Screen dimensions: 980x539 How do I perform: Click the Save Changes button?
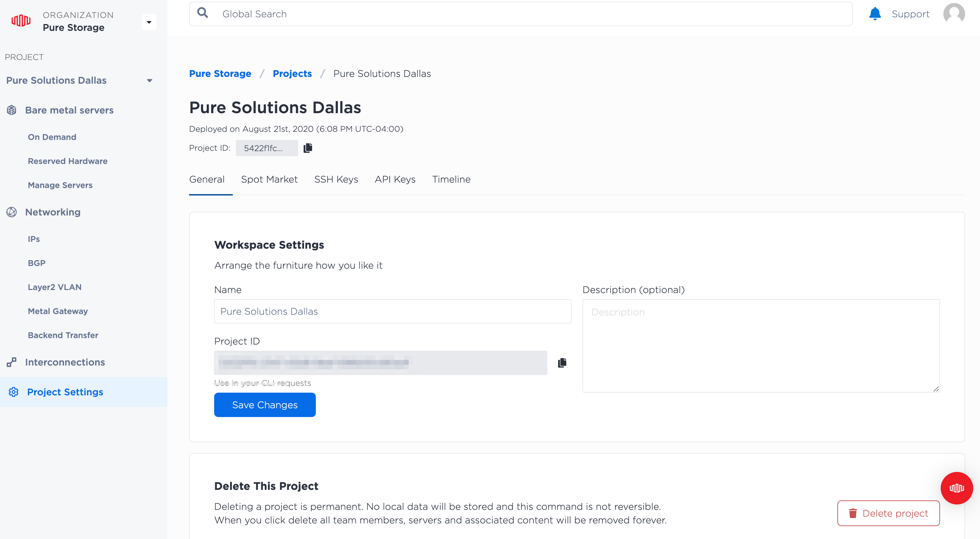pos(264,404)
